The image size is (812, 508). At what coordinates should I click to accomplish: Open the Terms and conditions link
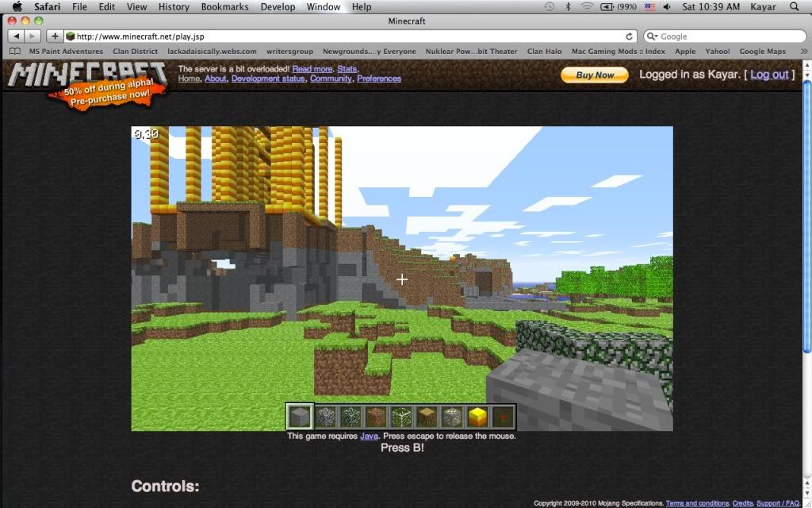(697, 503)
